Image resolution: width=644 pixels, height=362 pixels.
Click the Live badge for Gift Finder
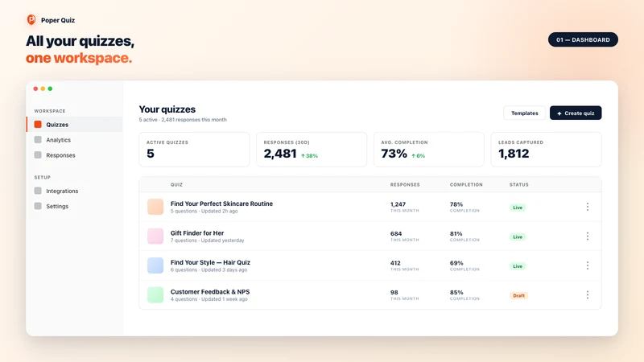pos(518,237)
